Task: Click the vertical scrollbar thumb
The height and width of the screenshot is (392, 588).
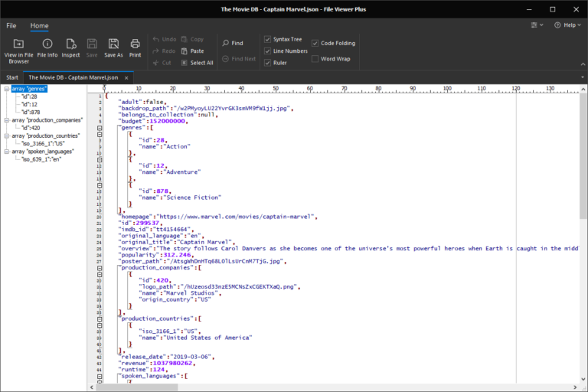Action: point(583,156)
